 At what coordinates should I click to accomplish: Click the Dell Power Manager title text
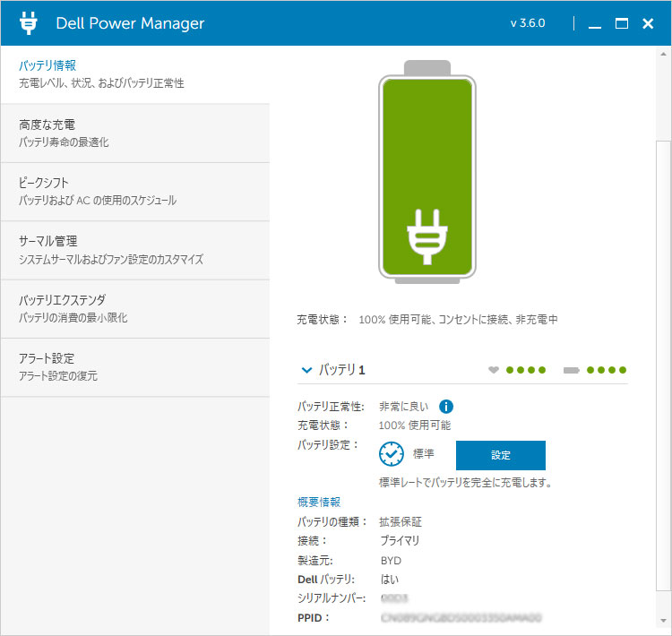click(x=130, y=23)
